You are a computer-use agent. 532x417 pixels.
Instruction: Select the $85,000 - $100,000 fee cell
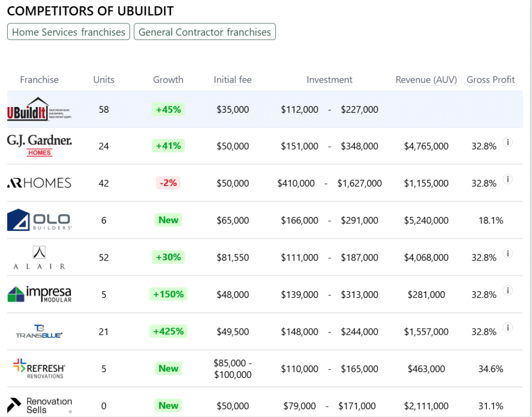(x=233, y=369)
